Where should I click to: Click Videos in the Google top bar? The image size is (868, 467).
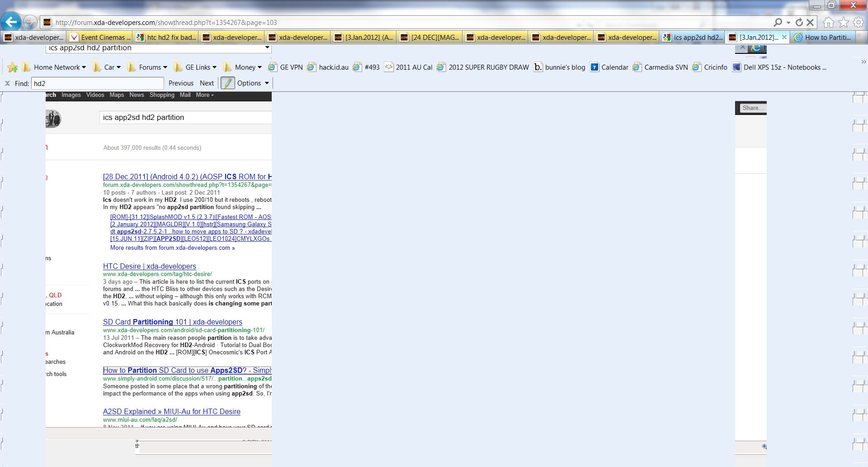tap(95, 95)
